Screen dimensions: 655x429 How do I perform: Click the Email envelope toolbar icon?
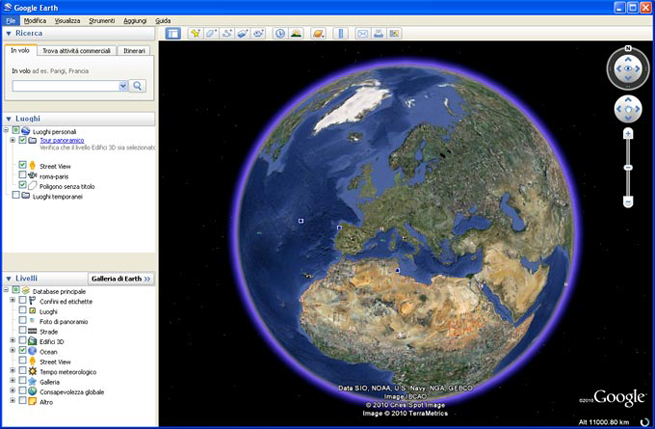(x=363, y=33)
